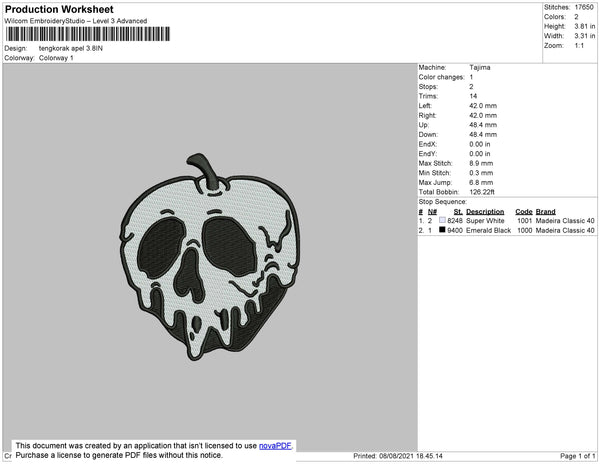Click the Max Jump value '6.8 mm'
The height and width of the screenshot is (464, 600).
pyautogui.click(x=481, y=182)
